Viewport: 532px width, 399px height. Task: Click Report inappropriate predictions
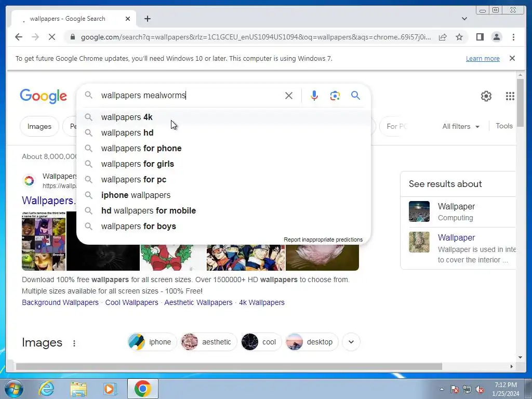point(323,240)
